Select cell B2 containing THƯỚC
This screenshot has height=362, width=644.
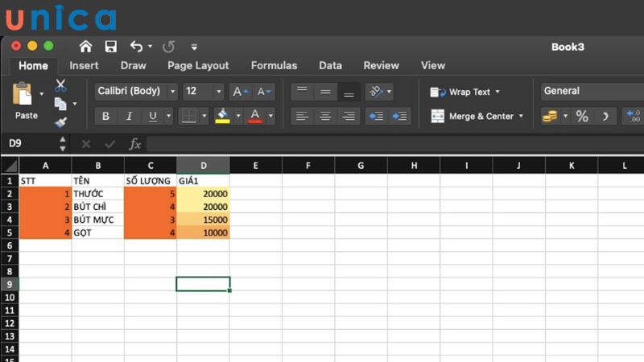pyautogui.click(x=97, y=195)
